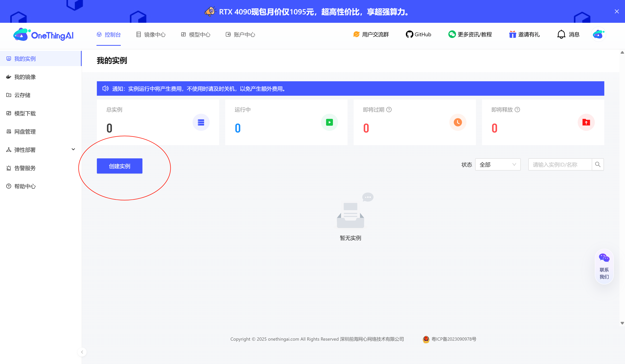Click the police badge icon in footer
This screenshot has width=625, height=364.
coord(426,339)
